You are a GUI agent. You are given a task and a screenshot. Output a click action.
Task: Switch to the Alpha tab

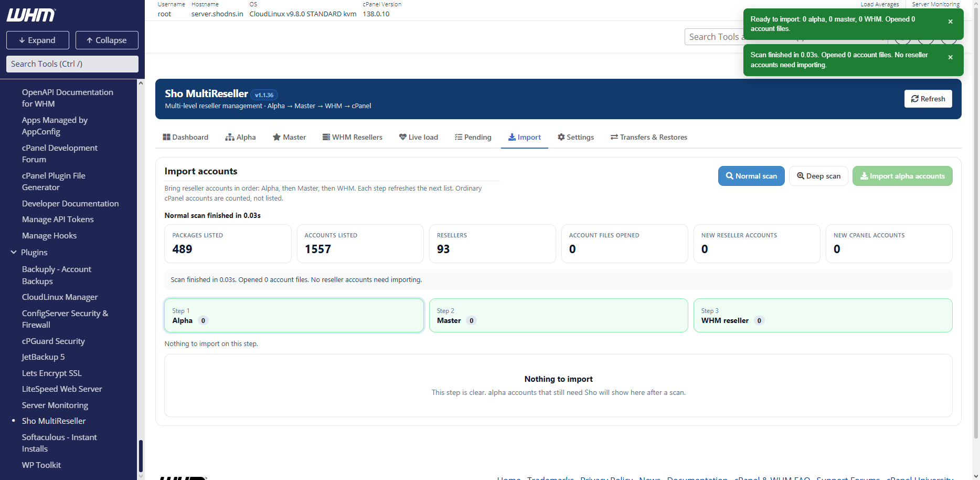click(x=240, y=137)
